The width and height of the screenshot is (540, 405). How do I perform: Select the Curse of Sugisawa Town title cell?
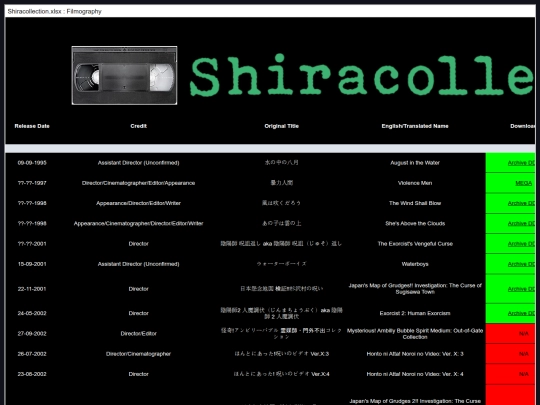pos(415,289)
